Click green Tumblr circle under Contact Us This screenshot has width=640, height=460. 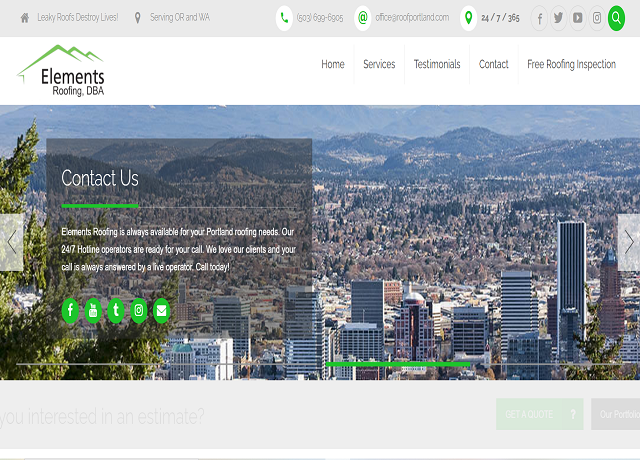(116, 310)
